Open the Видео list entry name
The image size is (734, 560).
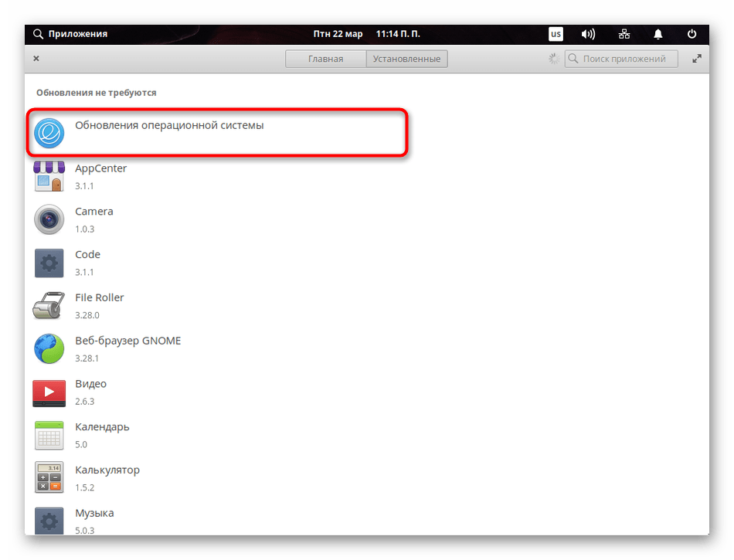(91, 384)
